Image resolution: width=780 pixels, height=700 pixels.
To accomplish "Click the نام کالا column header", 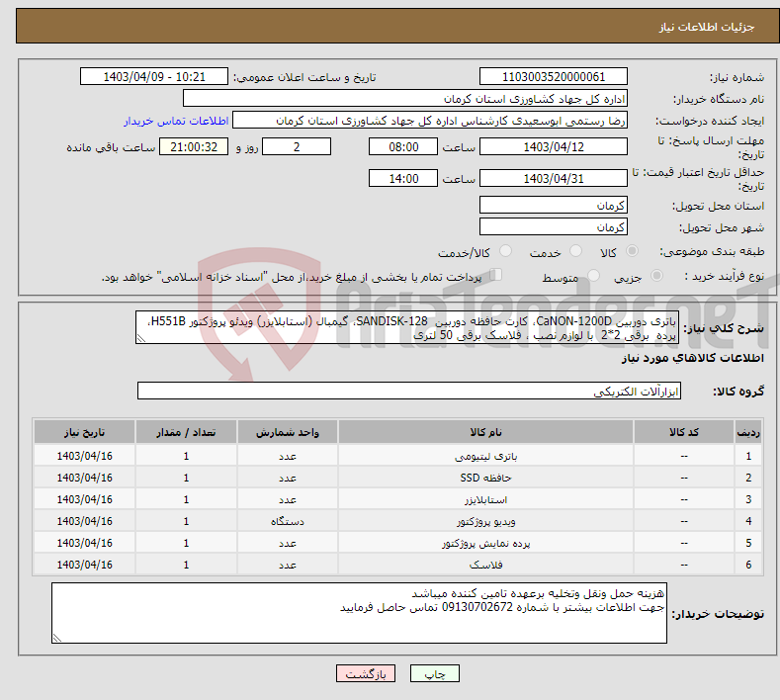I will click(485, 432).
